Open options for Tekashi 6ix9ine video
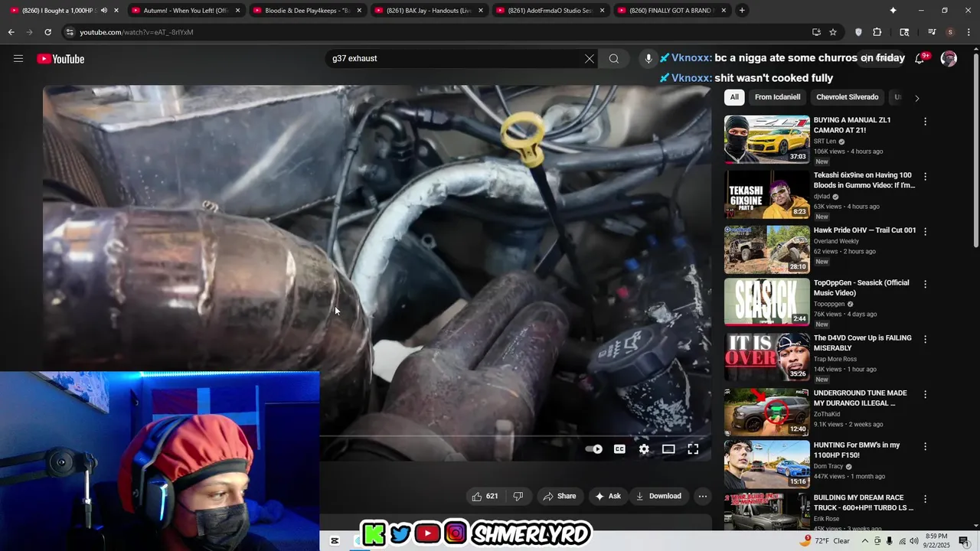Viewport: 980px width, 551px height. (925, 176)
